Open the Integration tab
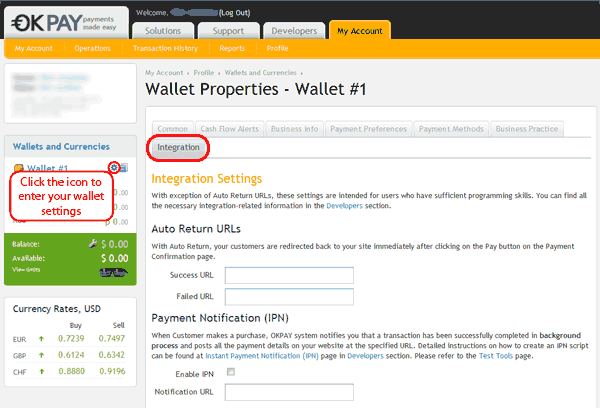This screenshot has height=408, width=600. [x=179, y=148]
